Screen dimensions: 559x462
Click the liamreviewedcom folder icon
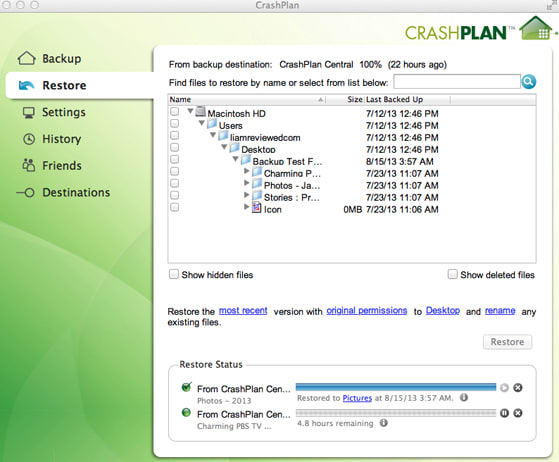tap(223, 136)
